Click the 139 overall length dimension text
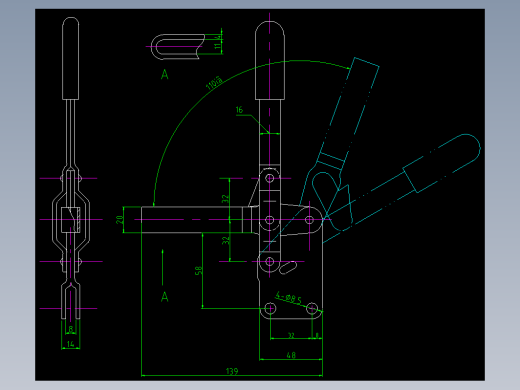Viewport: 520px width, 390px height. [232, 371]
